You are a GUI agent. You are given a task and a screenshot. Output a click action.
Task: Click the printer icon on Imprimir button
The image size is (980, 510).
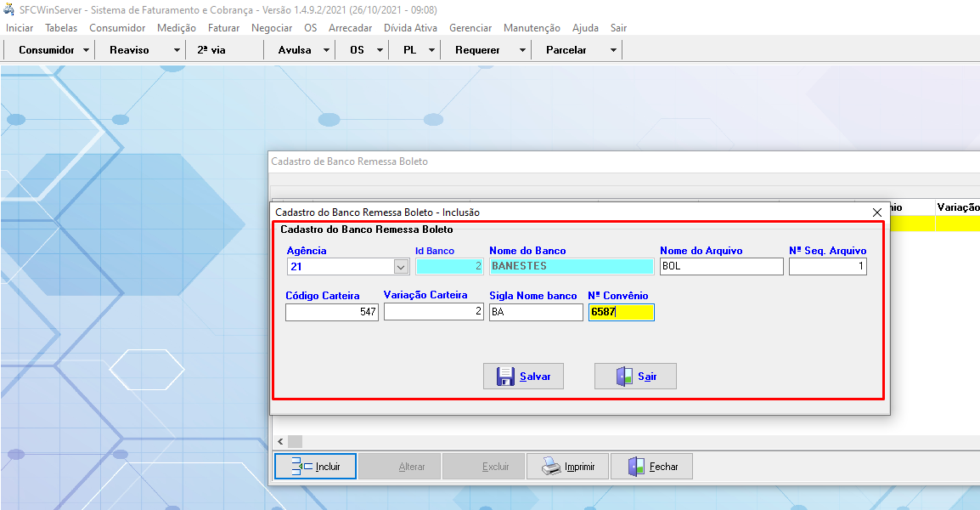552,466
